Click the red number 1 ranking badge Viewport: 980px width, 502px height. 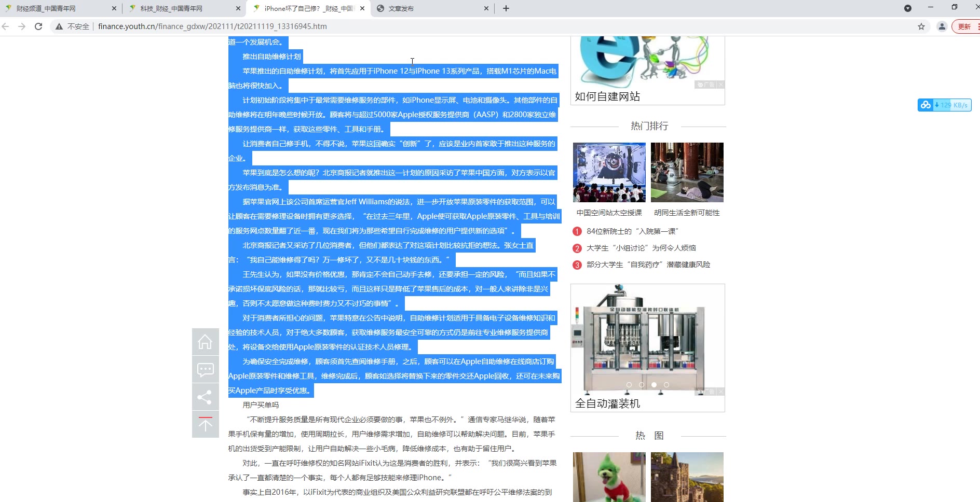click(x=577, y=232)
